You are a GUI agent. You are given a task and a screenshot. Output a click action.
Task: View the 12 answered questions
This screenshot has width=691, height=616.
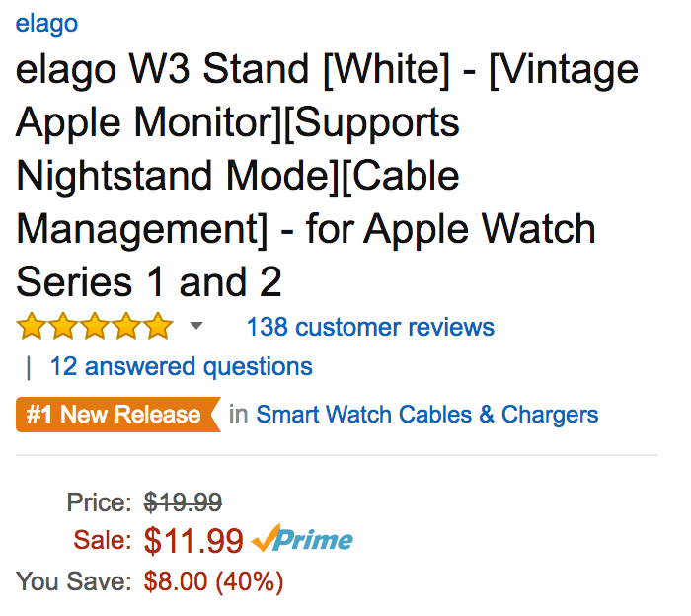181,367
